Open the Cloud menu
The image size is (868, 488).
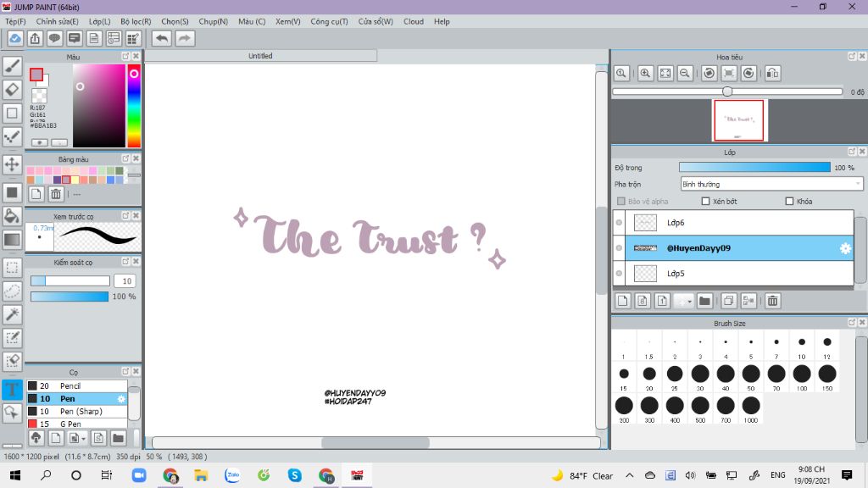click(414, 21)
